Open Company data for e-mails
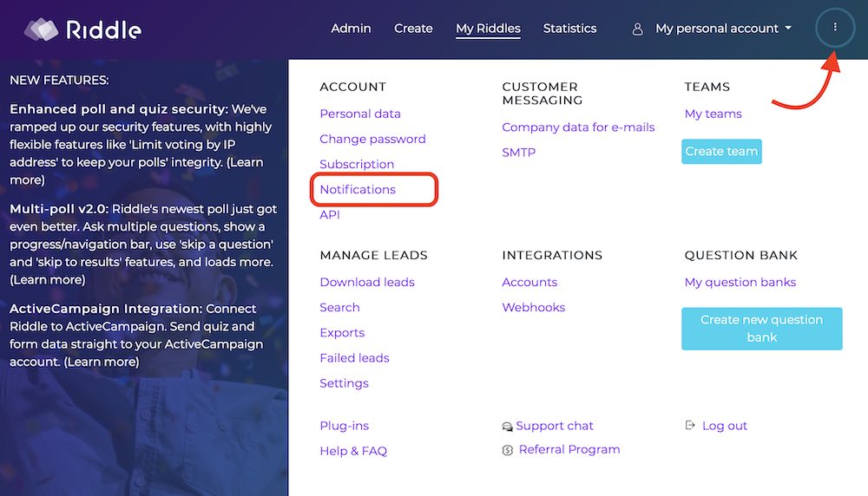The height and width of the screenshot is (496, 868). pyautogui.click(x=578, y=127)
